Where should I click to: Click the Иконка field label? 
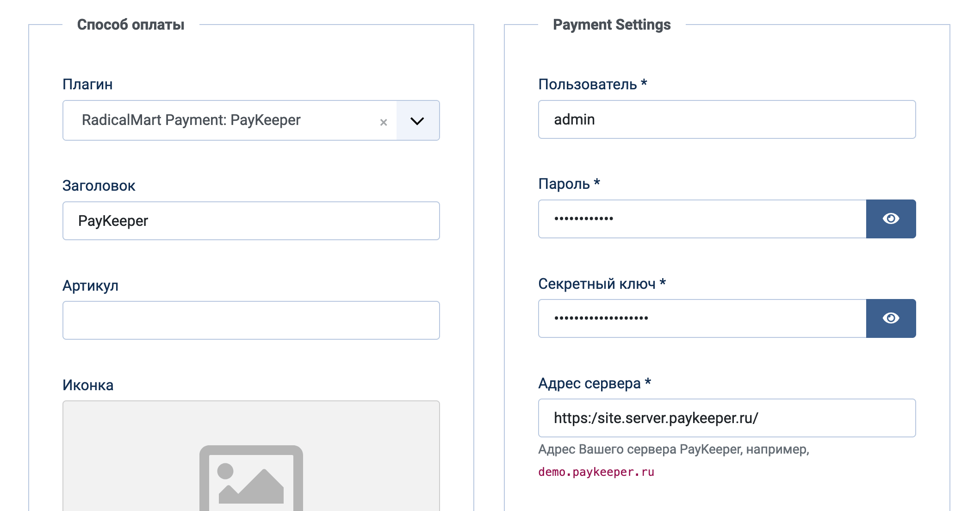tap(88, 385)
